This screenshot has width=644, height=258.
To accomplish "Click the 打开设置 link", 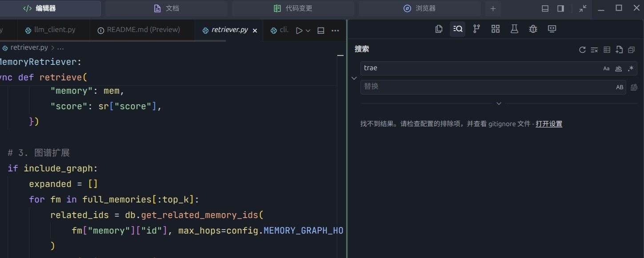I will click(549, 124).
